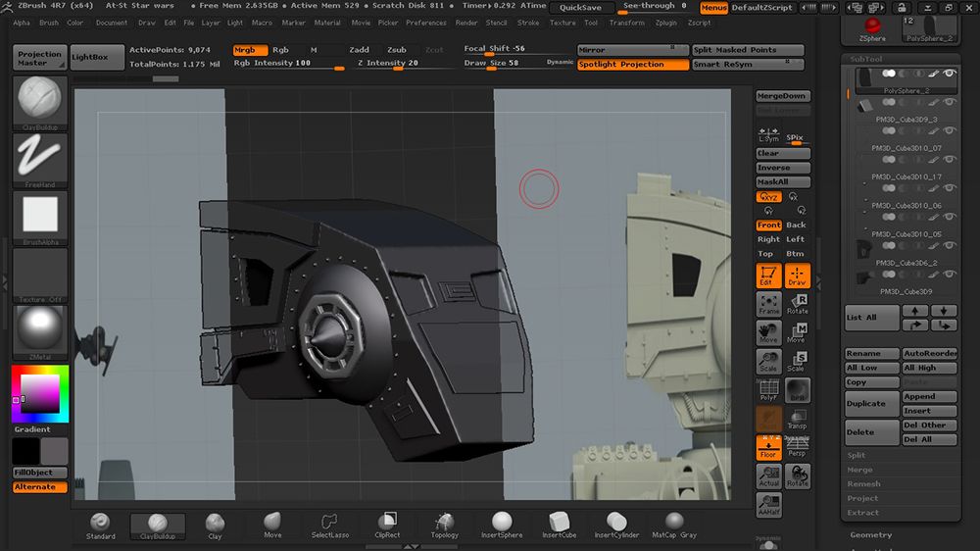
Task: Toggle Draw mode button
Action: [798, 275]
